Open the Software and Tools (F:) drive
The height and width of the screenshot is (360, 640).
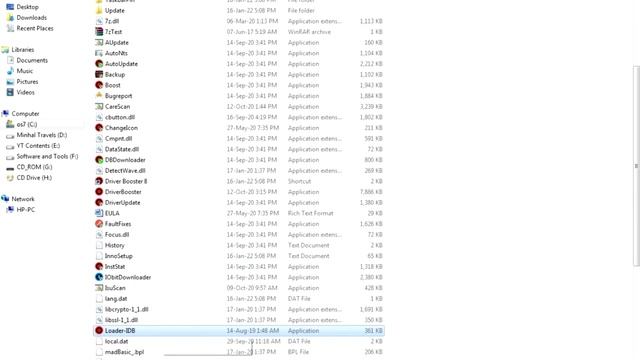point(47,156)
